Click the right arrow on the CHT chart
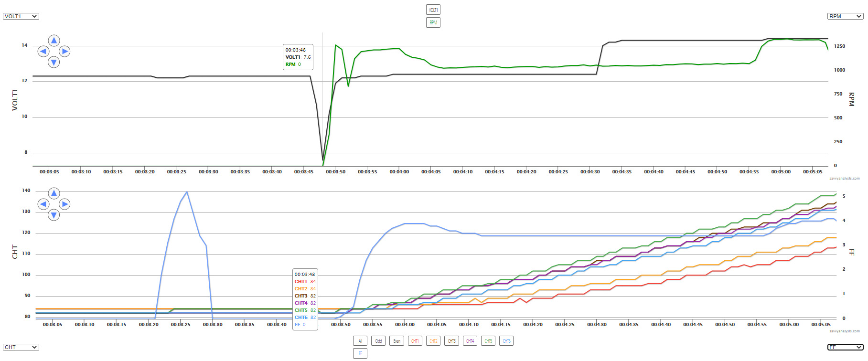 click(x=64, y=204)
